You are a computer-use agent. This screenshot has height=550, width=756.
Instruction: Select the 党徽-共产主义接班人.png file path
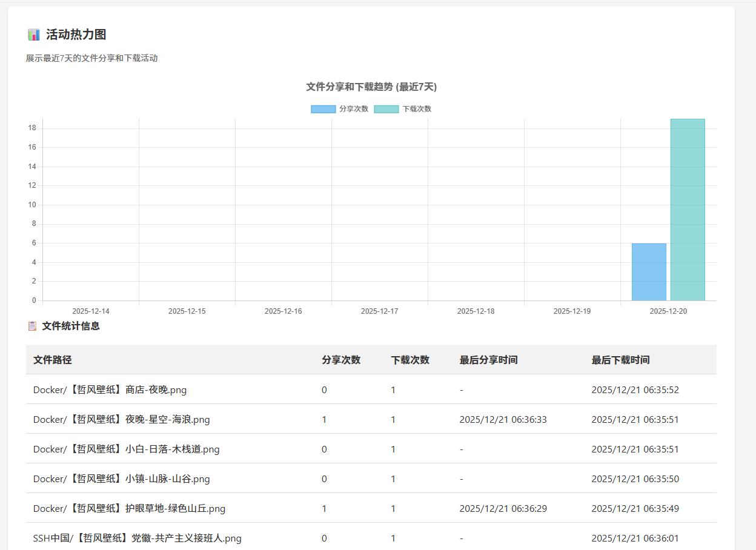point(138,538)
